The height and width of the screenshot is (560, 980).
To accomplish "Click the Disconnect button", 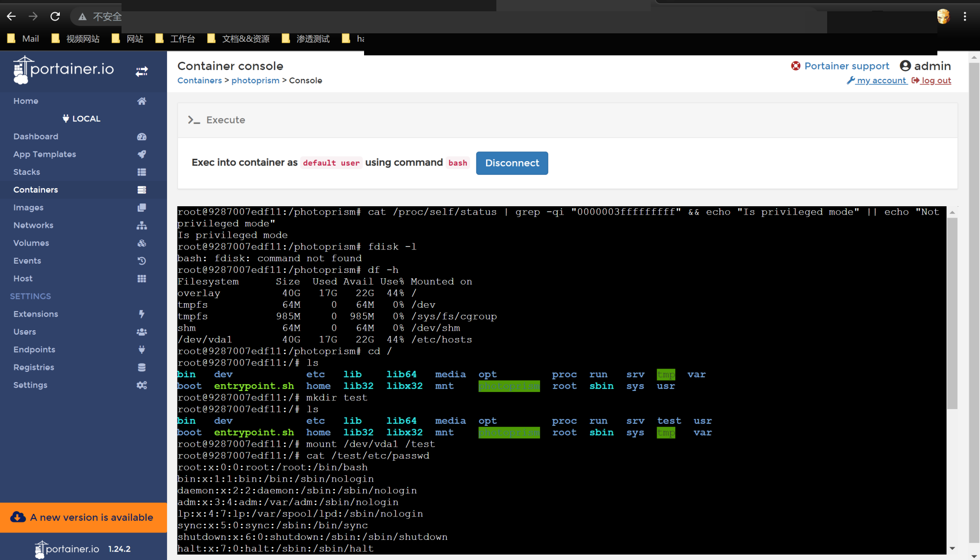I will pyautogui.click(x=512, y=163).
